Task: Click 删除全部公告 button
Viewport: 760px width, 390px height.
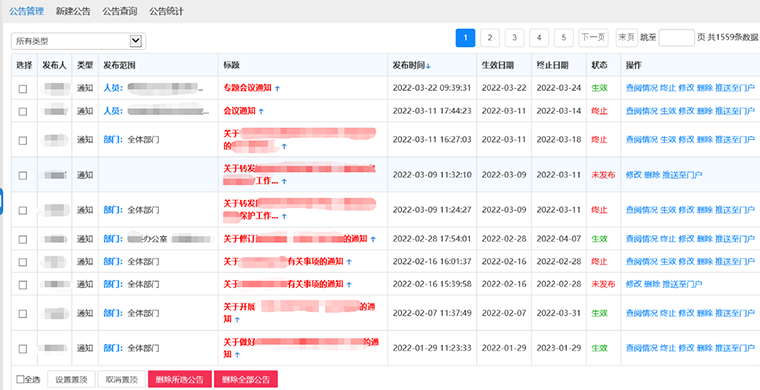Action: pos(246,379)
